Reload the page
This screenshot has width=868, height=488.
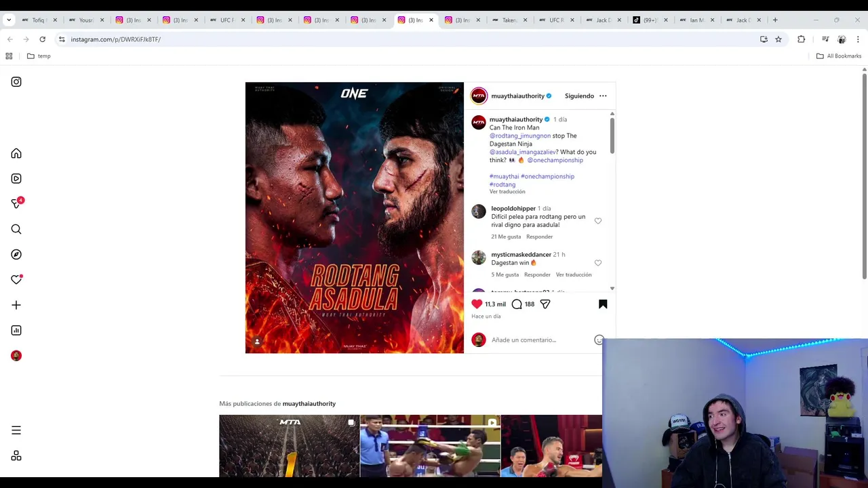tap(42, 39)
